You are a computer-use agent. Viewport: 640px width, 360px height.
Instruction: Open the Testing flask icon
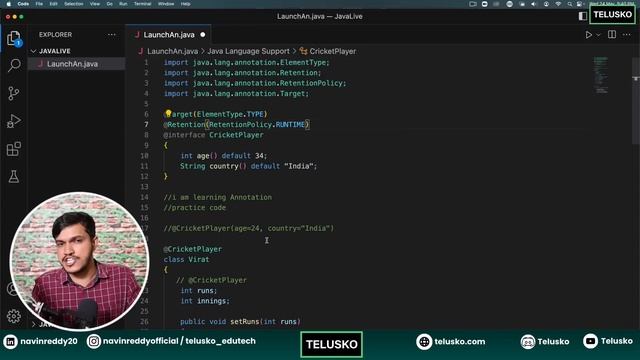pyautogui.click(x=13, y=177)
